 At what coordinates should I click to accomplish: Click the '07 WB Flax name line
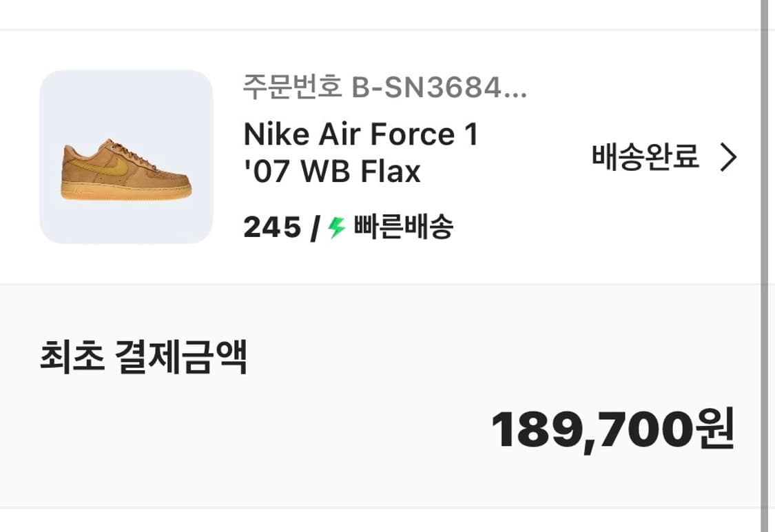(x=332, y=171)
